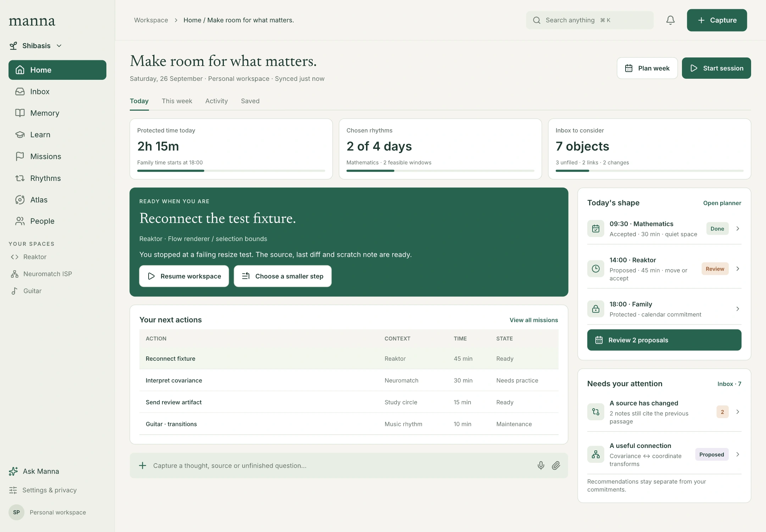766x532 pixels.
Task: Open Atlas from the sidebar
Action: (x=57, y=200)
